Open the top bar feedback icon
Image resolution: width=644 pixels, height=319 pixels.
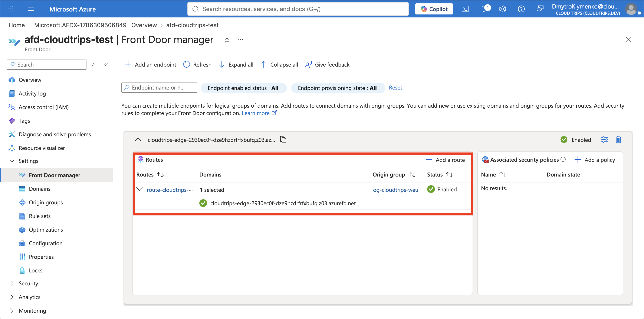click(540, 9)
